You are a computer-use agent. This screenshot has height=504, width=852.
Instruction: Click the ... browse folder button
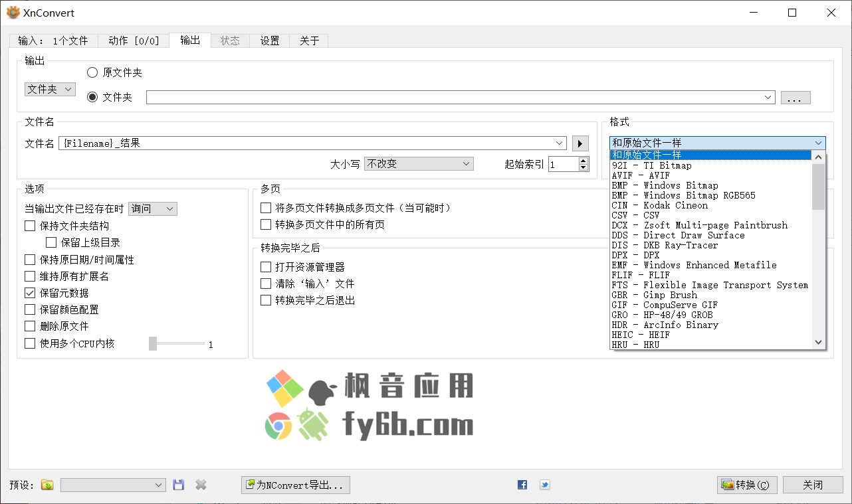click(796, 98)
